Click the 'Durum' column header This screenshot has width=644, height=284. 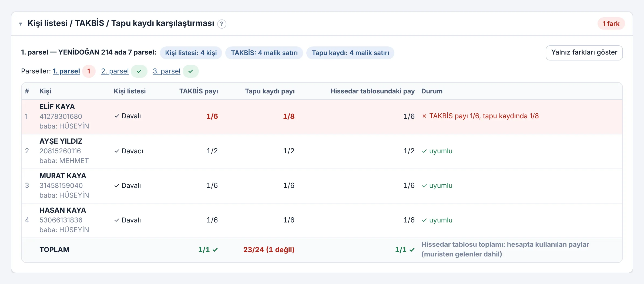coord(432,91)
